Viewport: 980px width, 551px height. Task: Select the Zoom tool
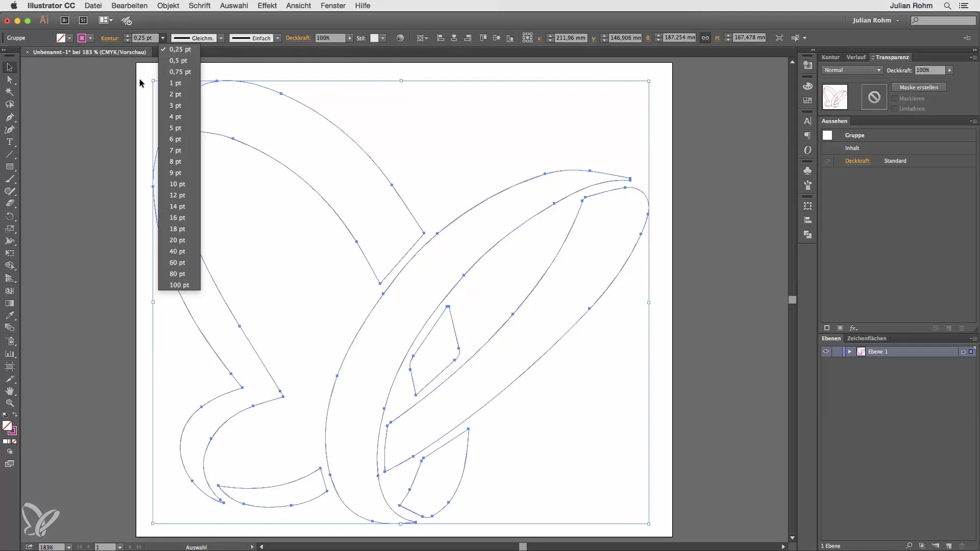point(10,403)
